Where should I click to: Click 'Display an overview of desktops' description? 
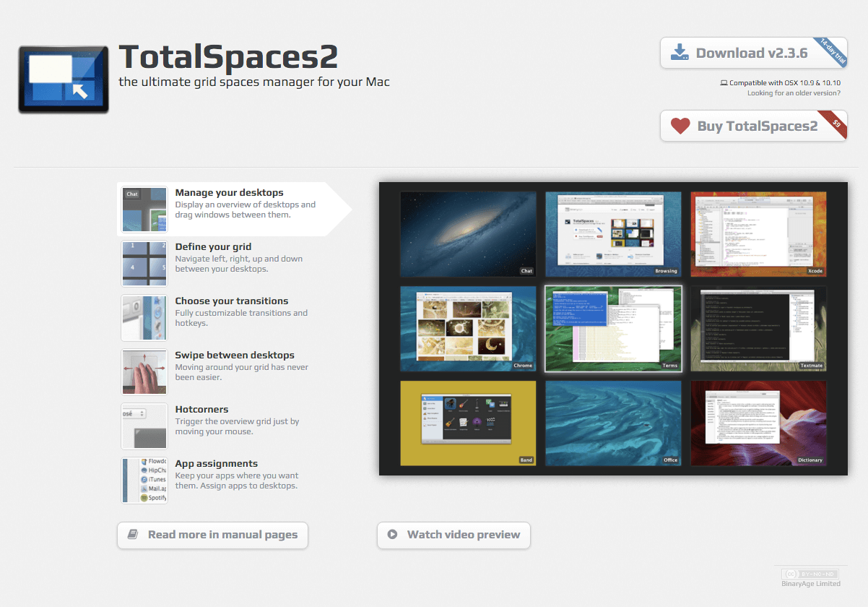[246, 210]
